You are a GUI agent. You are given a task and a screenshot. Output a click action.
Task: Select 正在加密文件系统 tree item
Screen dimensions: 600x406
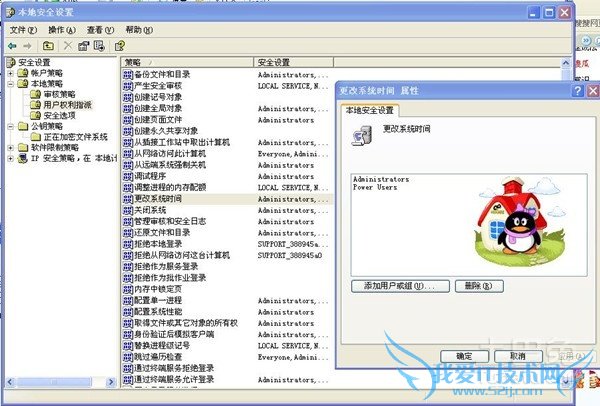coord(75,137)
